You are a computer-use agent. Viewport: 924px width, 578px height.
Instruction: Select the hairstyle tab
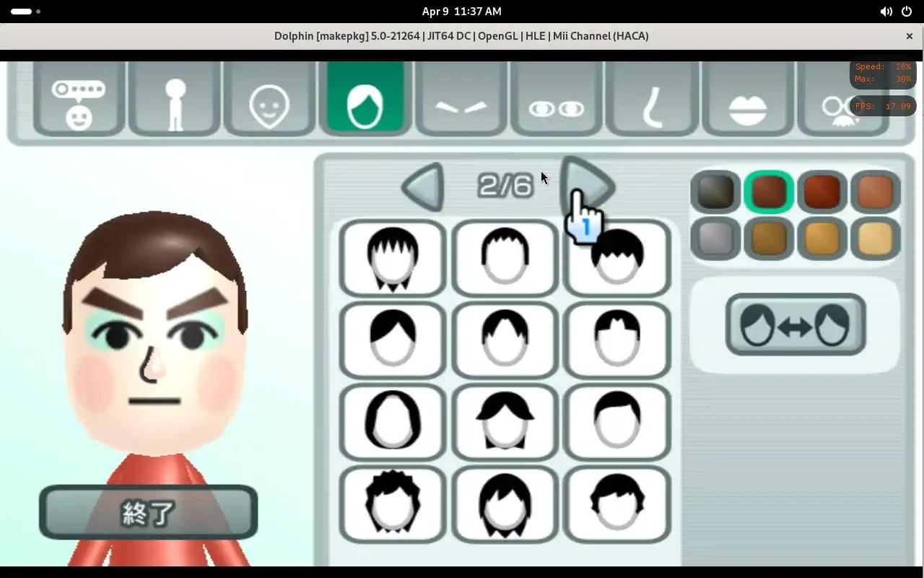tap(365, 99)
